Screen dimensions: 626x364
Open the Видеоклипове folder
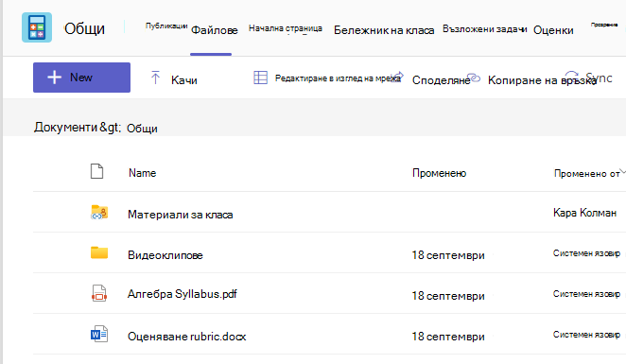[165, 255]
